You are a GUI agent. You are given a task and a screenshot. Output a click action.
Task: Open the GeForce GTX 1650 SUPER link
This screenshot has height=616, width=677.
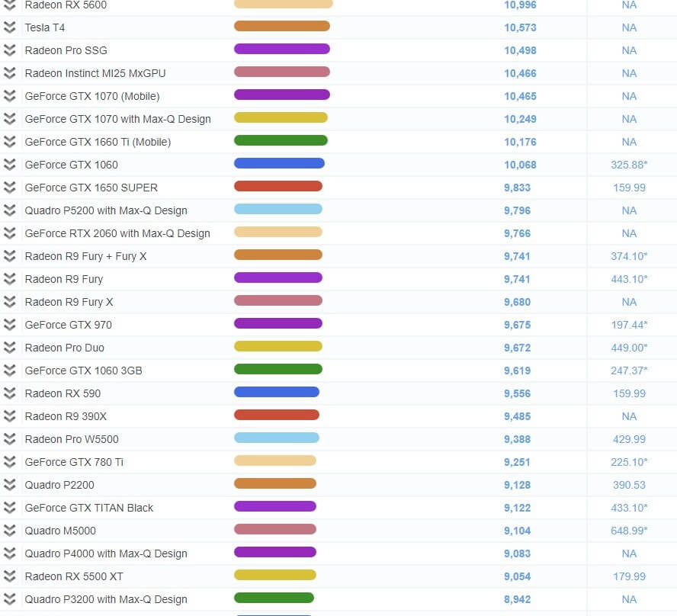coord(91,188)
